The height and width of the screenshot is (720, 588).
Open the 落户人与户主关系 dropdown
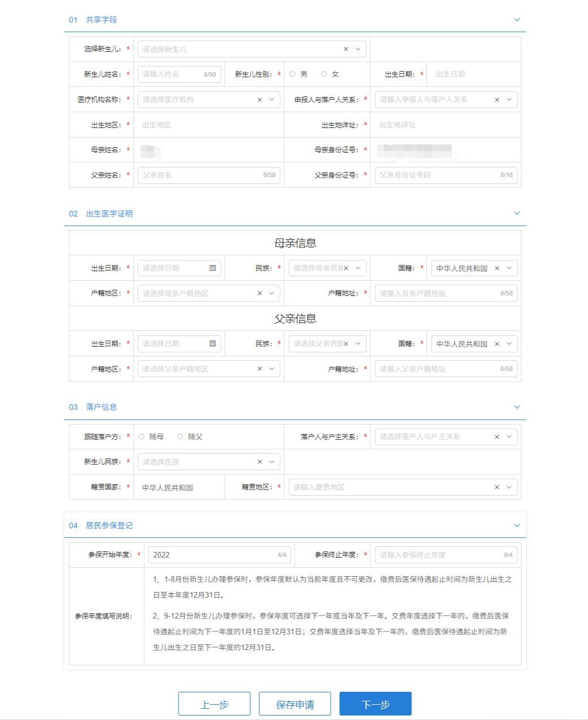pos(509,437)
